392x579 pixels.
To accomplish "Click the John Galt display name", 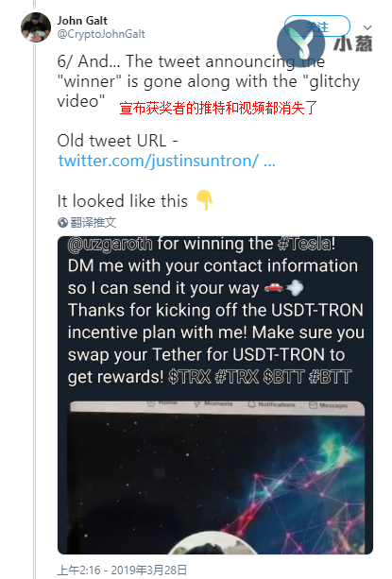I will coord(82,21).
